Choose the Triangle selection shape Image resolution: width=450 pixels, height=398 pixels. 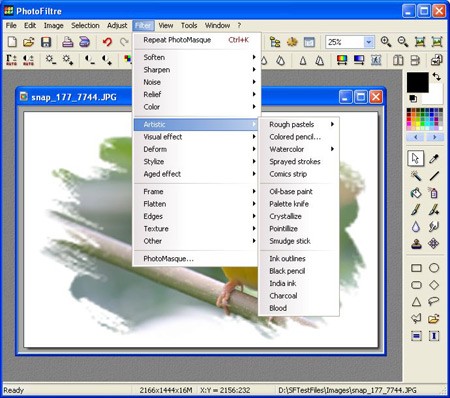(416, 302)
